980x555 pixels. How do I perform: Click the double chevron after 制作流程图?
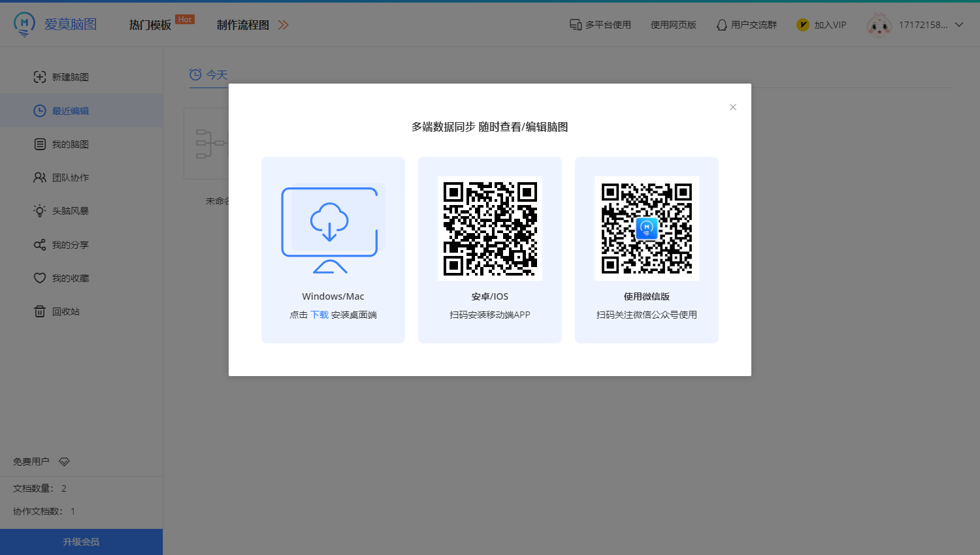[284, 25]
